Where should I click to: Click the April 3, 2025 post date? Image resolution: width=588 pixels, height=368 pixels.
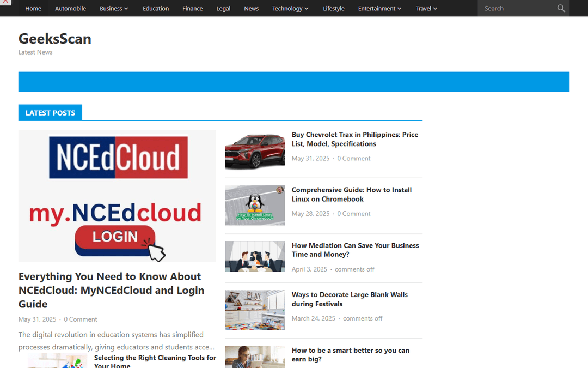pos(309,269)
